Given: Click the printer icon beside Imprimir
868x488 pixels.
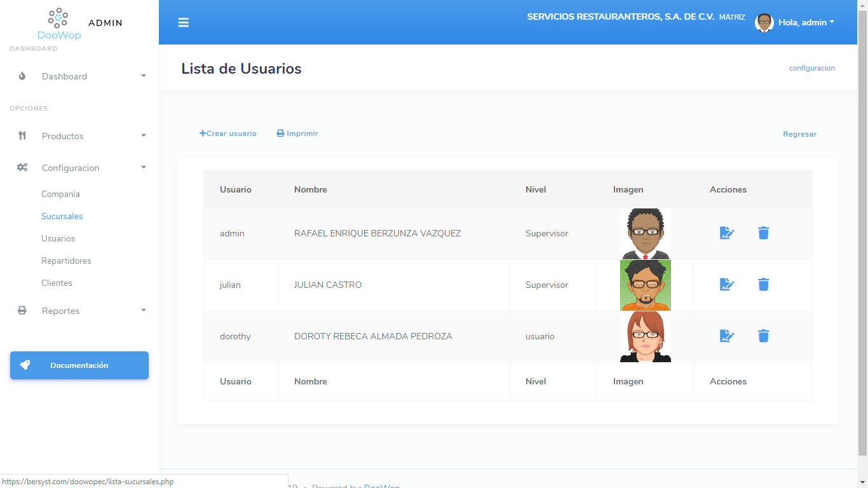Looking at the screenshot, I should [280, 133].
